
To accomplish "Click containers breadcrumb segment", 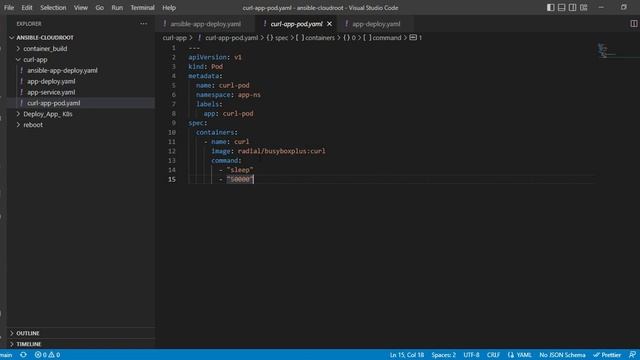I will point(315,38).
